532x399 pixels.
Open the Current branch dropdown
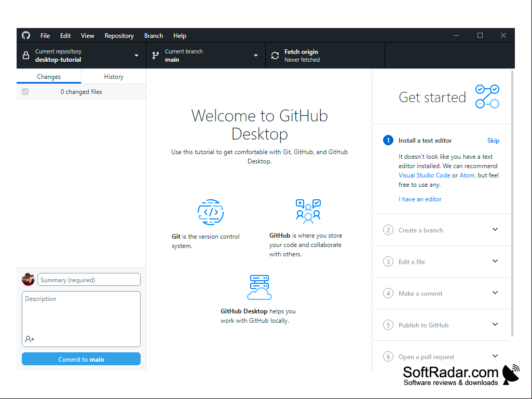tap(206, 56)
